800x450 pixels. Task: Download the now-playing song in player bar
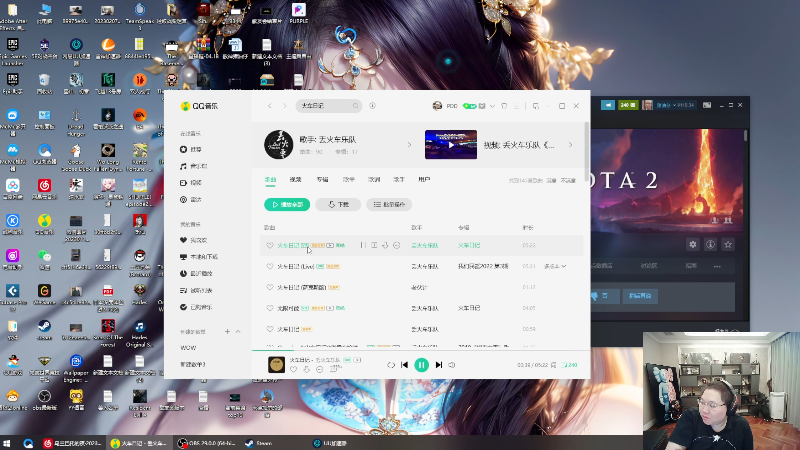click(307, 369)
